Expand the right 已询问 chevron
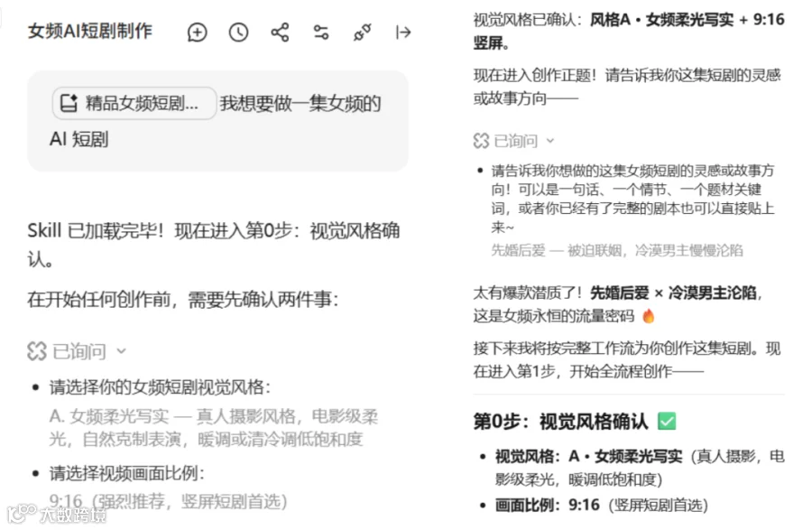This screenshot has height=530, width=812. click(x=550, y=141)
